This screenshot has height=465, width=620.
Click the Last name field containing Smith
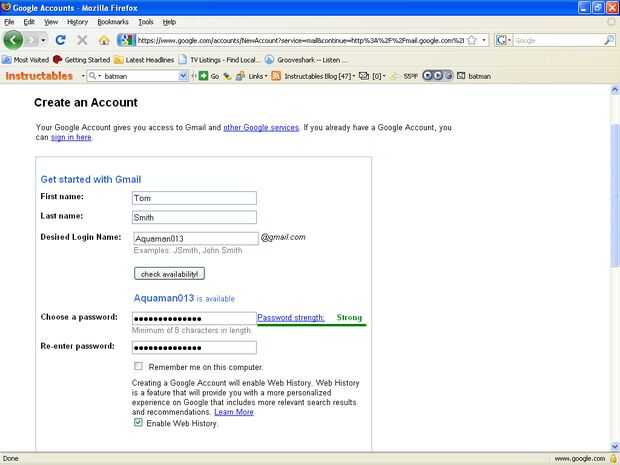click(x=194, y=217)
